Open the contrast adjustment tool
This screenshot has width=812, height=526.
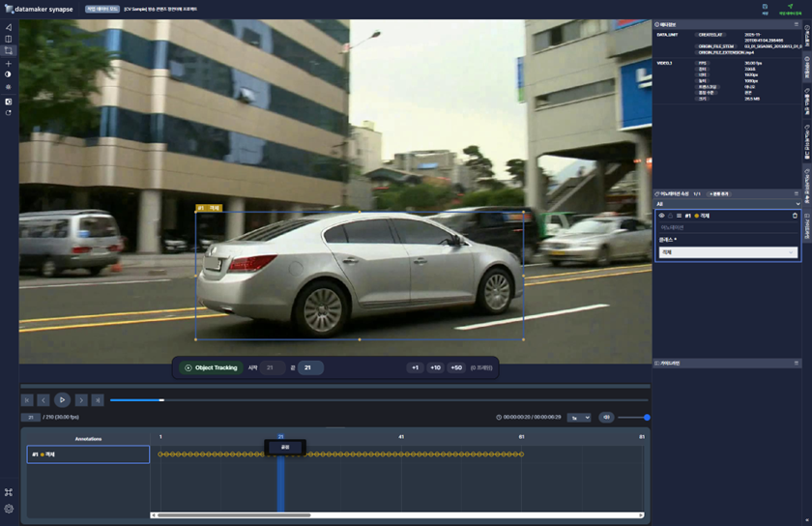click(9, 74)
